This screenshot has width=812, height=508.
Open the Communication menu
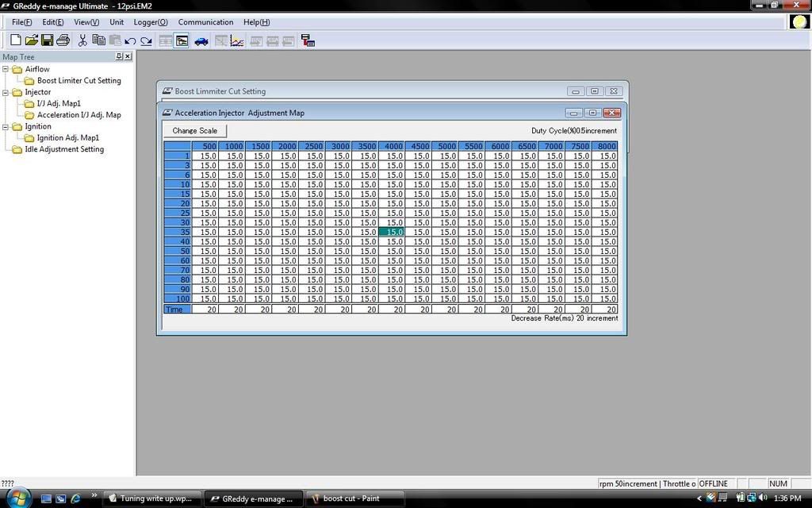pyautogui.click(x=205, y=22)
